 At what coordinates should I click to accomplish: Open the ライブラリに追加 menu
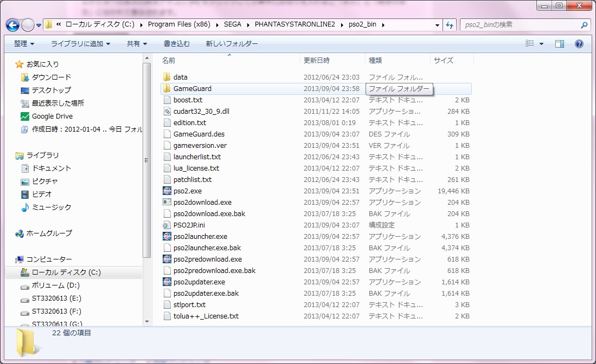pyautogui.click(x=81, y=44)
